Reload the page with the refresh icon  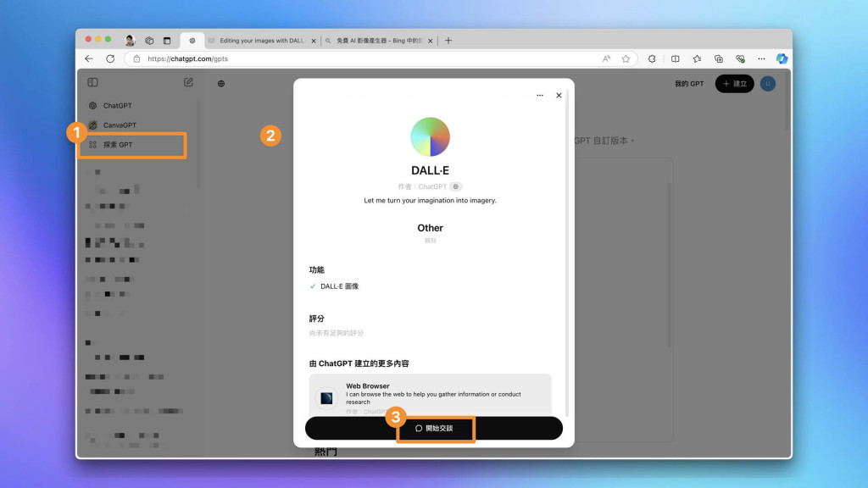pyautogui.click(x=110, y=58)
